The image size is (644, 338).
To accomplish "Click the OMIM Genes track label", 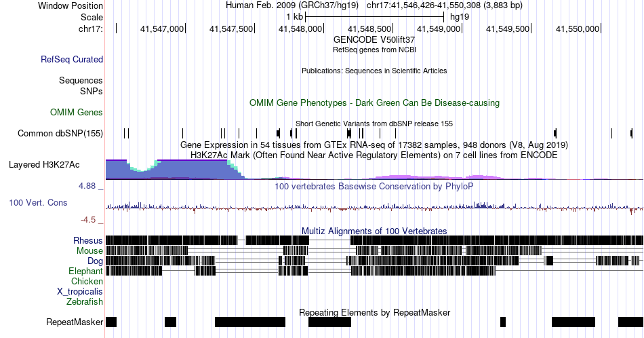I will (77, 112).
